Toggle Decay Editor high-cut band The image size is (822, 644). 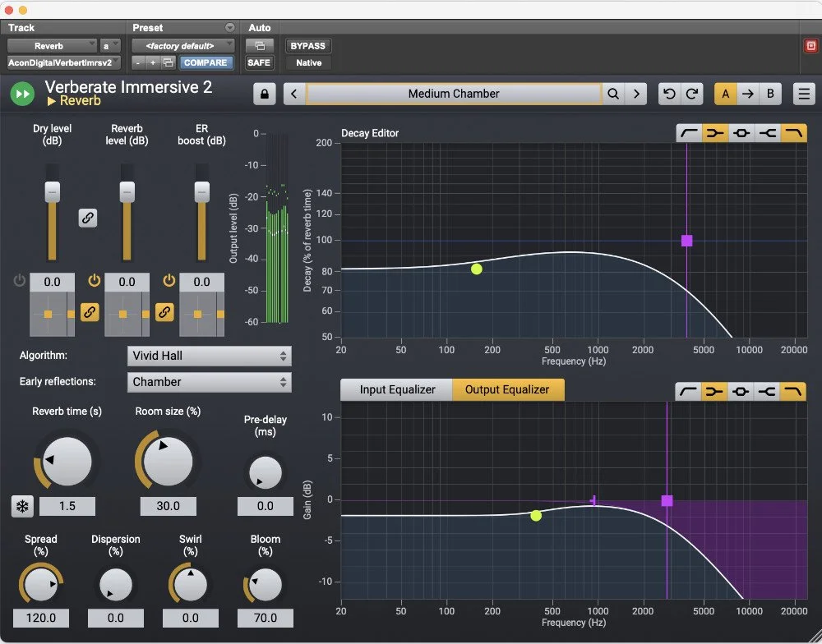794,133
